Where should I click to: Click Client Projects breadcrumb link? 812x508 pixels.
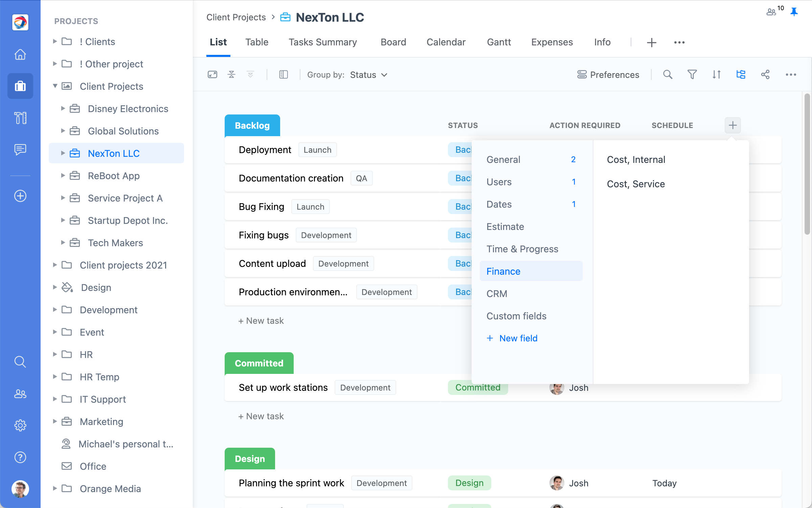point(236,17)
